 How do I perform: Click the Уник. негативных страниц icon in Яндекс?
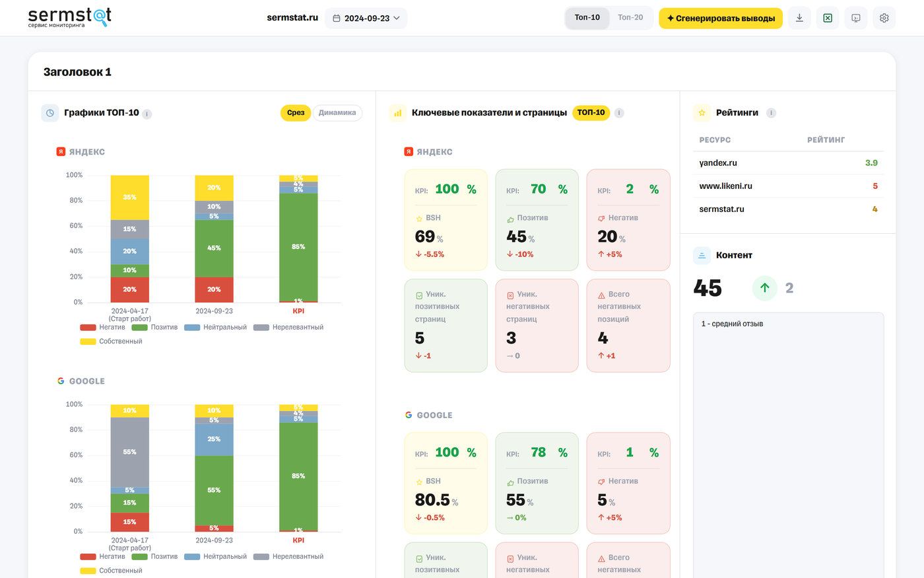510,295
